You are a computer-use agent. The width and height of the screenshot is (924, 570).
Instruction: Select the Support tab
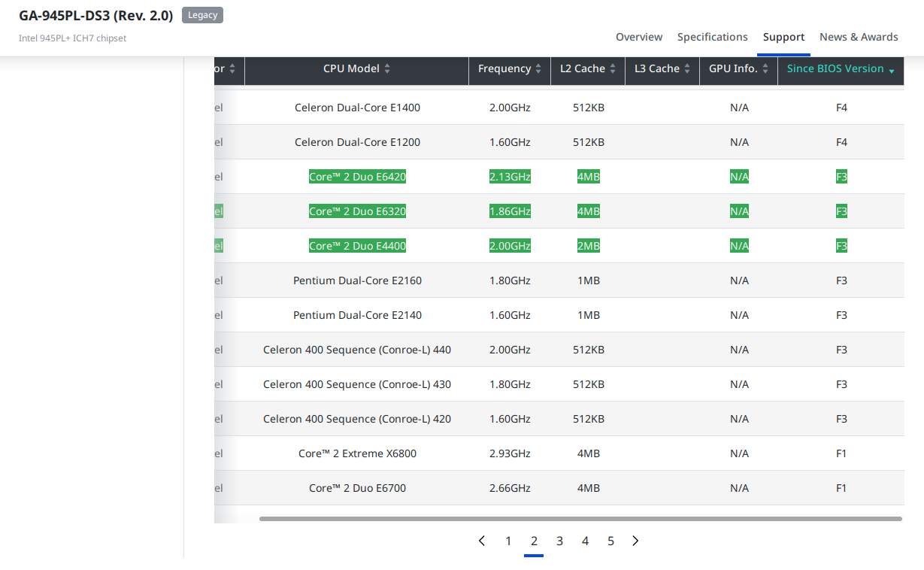(x=783, y=37)
